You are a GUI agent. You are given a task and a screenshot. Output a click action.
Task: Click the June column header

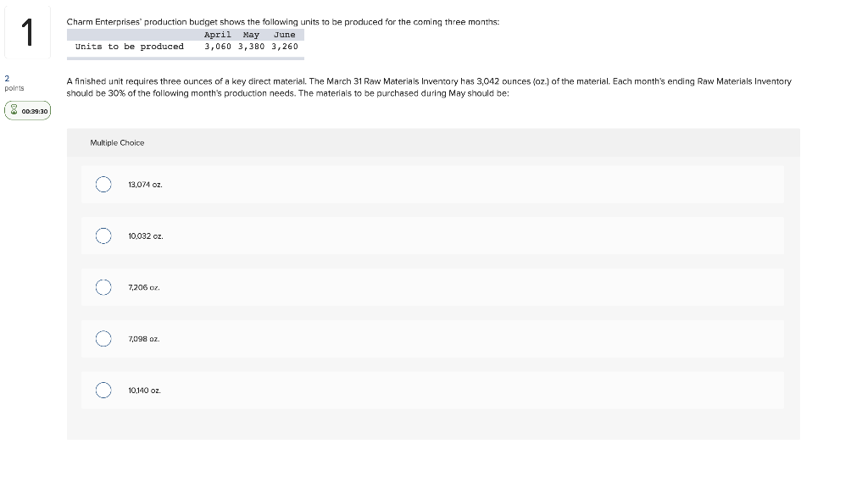pyautogui.click(x=284, y=35)
